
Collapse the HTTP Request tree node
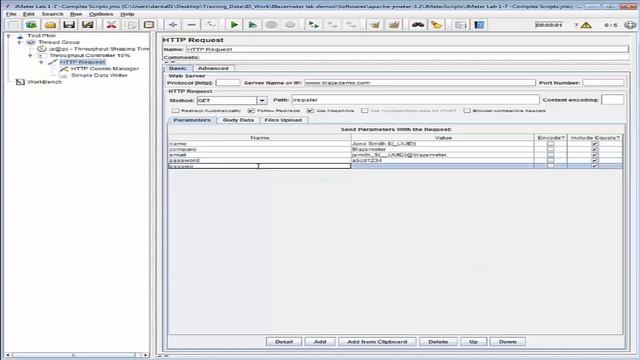pyautogui.click(x=41, y=62)
